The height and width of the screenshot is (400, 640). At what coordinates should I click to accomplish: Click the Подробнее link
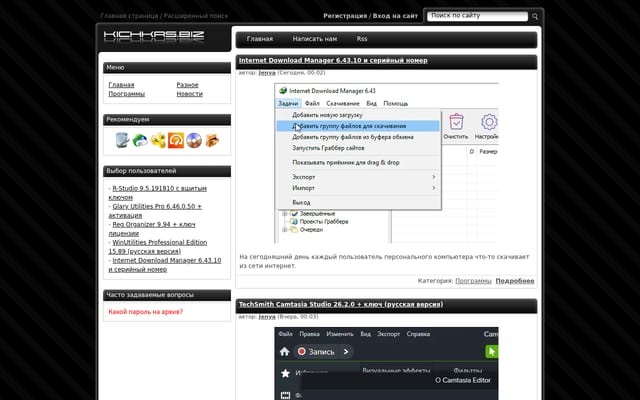point(515,281)
